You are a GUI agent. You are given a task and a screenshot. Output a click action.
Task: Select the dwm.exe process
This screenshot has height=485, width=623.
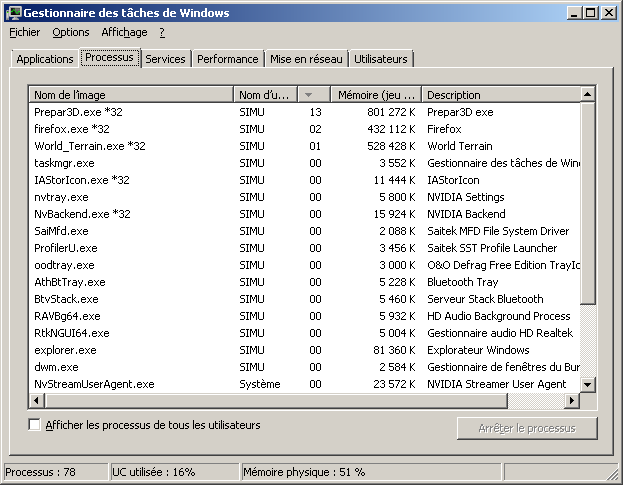pyautogui.click(x=305, y=367)
